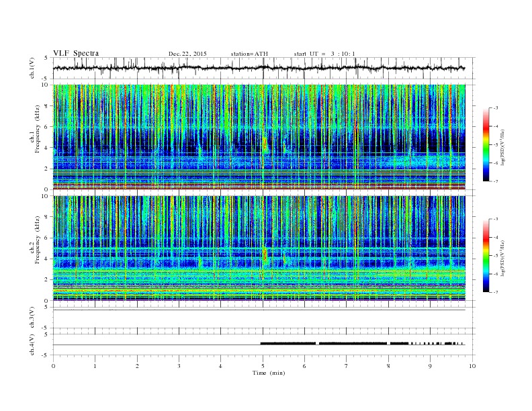Click time axis tick label "7"

click(x=347, y=366)
